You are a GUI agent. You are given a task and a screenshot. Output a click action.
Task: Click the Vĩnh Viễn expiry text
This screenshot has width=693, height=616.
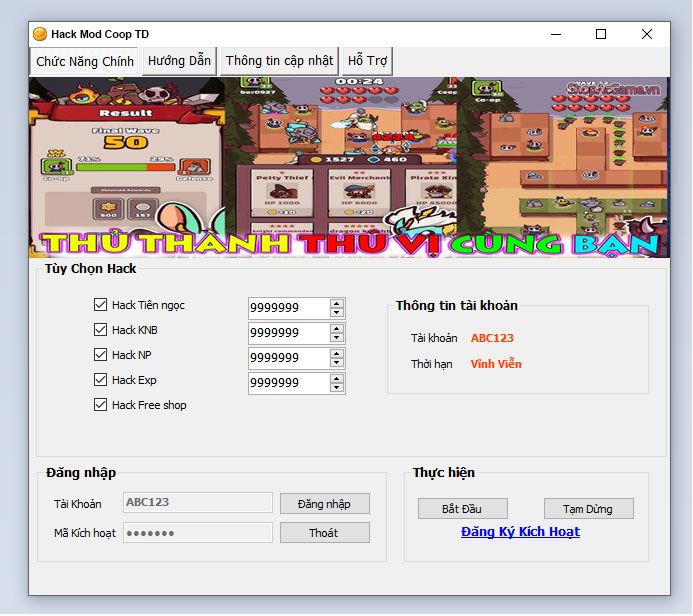coord(496,364)
